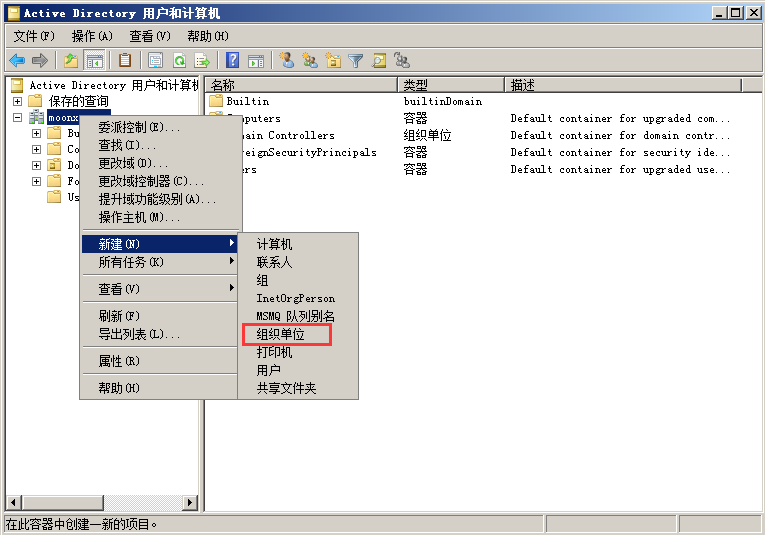Open the 文件(F) menu

coord(34,36)
